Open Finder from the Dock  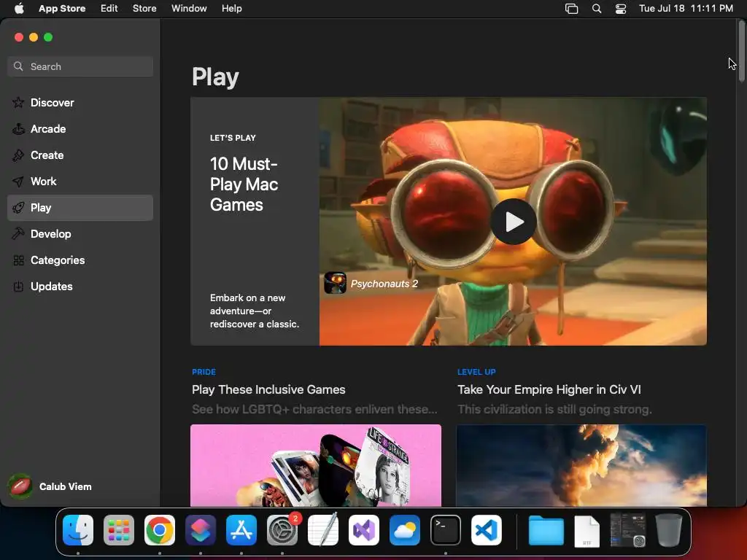(78, 530)
